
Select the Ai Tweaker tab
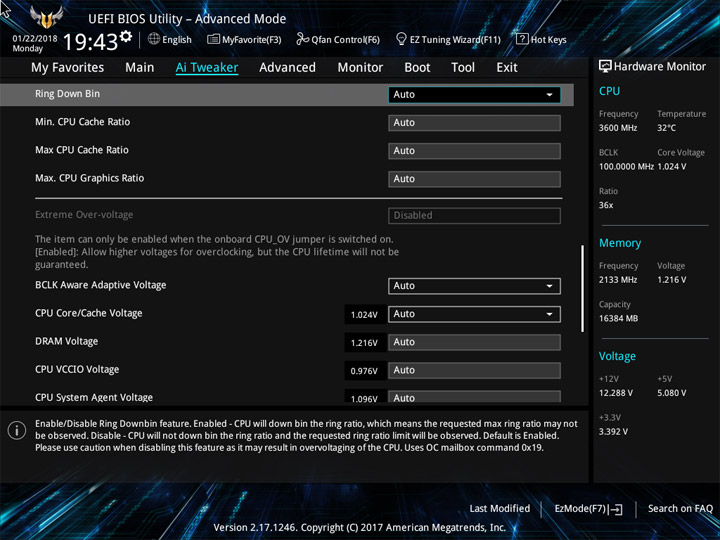207,68
